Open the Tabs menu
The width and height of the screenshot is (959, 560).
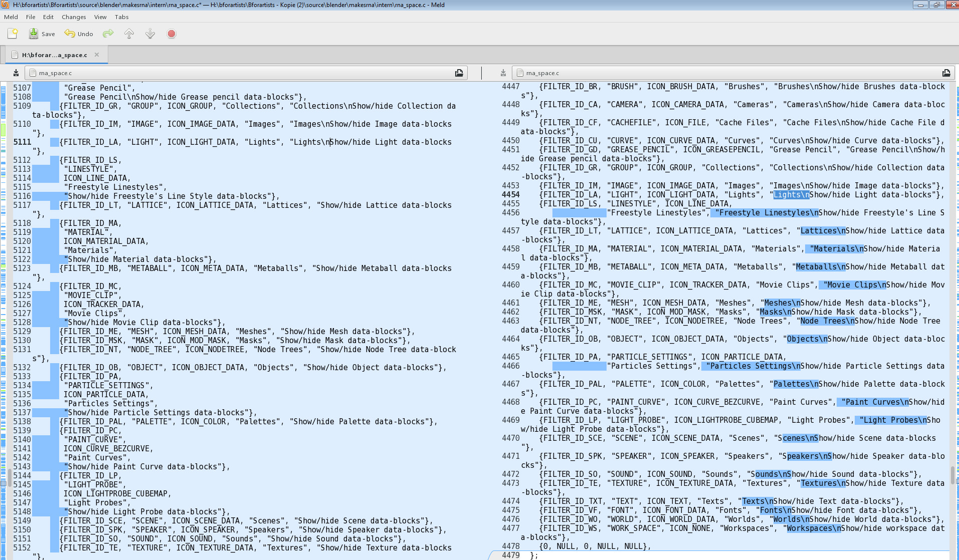[x=121, y=17]
